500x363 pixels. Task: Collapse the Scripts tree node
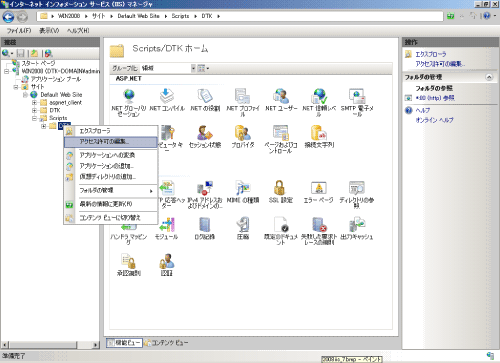click(x=34, y=118)
